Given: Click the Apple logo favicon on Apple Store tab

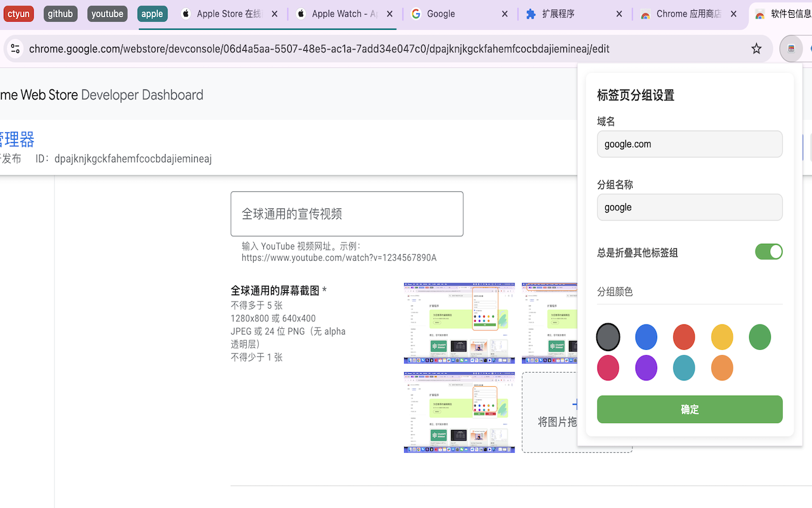Looking at the screenshot, I should (x=184, y=13).
